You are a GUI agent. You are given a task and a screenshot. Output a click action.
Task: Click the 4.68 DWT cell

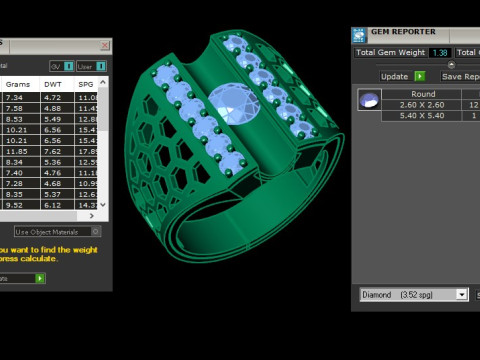(57, 183)
